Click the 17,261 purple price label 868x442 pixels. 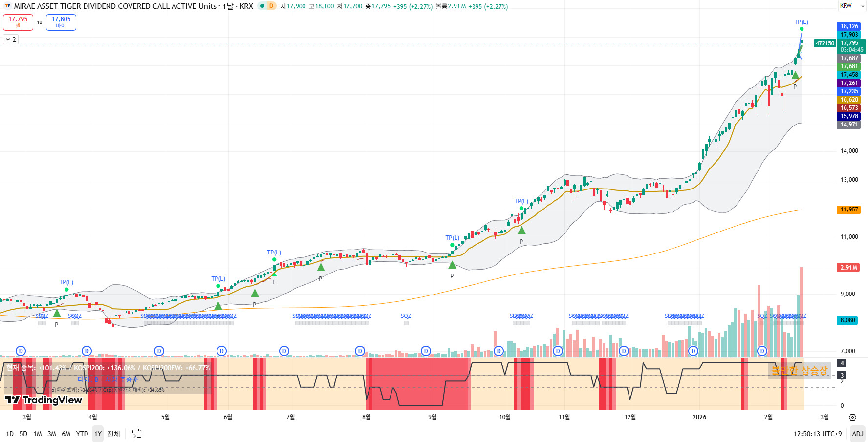pyautogui.click(x=849, y=83)
